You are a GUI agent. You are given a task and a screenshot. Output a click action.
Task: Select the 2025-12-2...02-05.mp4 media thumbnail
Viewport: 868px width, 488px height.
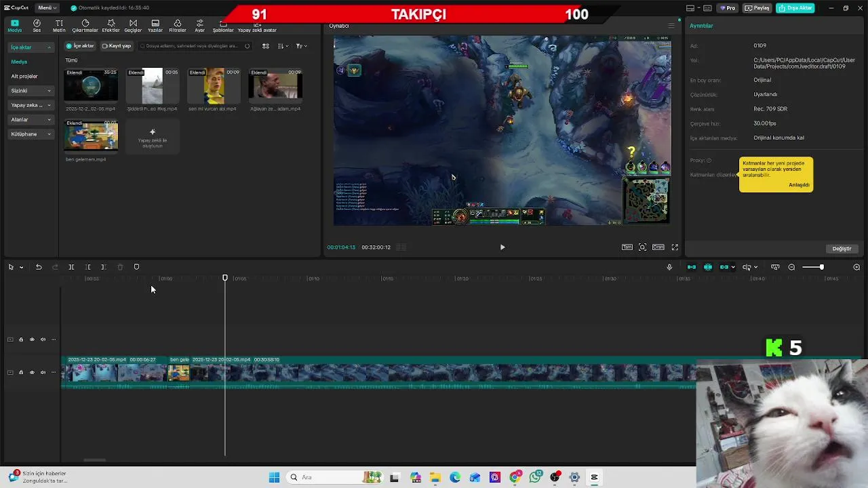91,85
